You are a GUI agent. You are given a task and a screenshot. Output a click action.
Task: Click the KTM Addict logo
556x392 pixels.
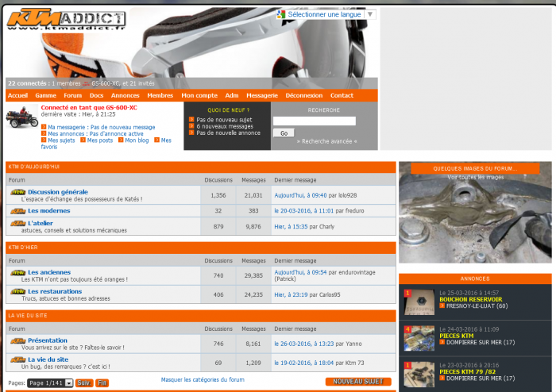(67, 21)
